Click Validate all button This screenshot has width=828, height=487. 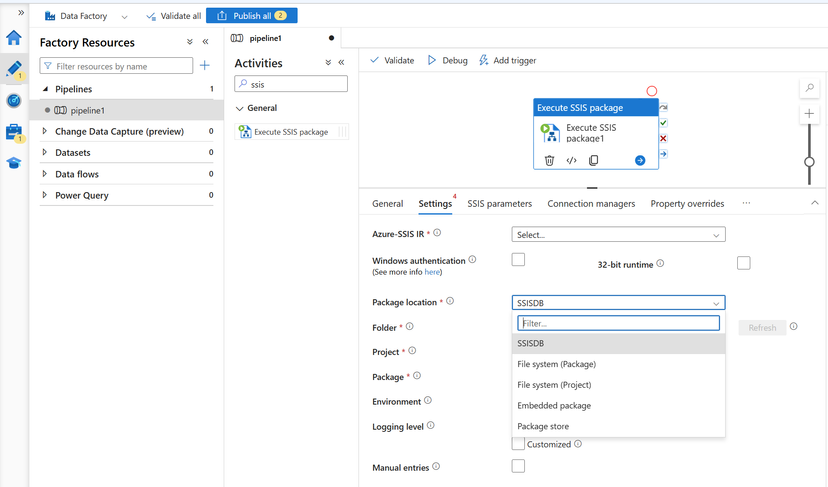click(x=174, y=16)
